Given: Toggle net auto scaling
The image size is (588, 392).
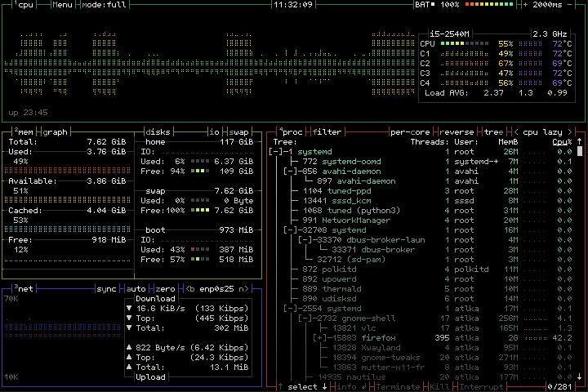Looking at the screenshot, I should [136, 289].
